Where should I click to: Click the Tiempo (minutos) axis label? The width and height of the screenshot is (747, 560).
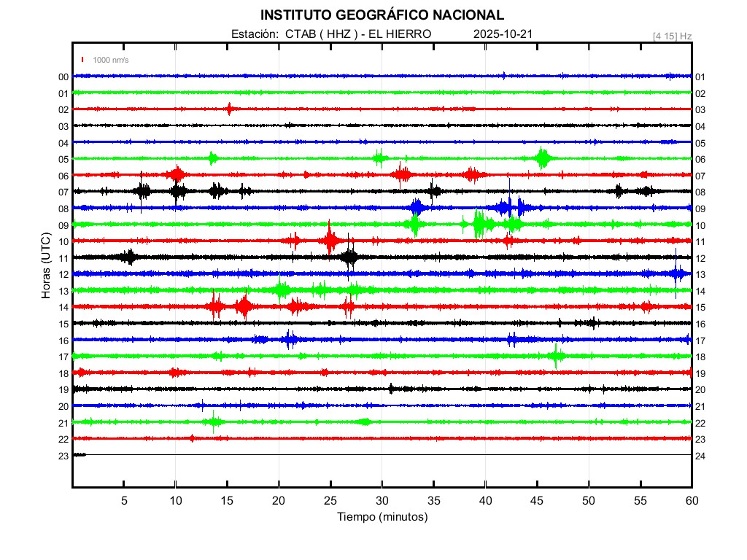click(382, 517)
